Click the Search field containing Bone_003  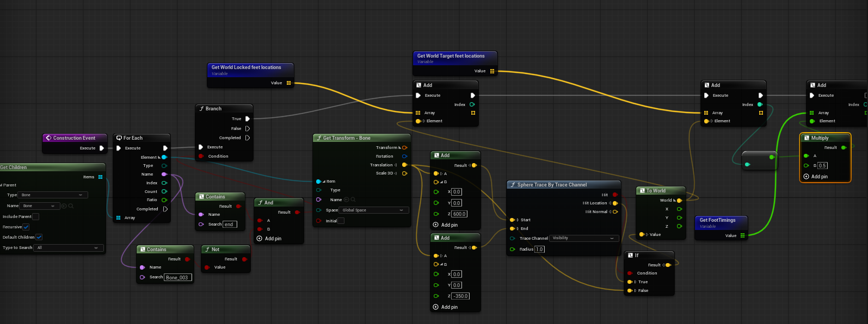(177, 277)
